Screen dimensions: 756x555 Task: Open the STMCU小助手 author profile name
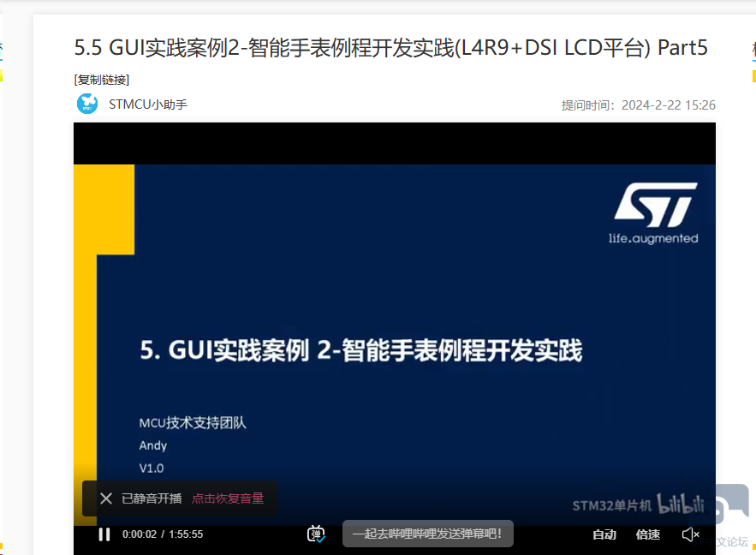click(x=148, y=104)
